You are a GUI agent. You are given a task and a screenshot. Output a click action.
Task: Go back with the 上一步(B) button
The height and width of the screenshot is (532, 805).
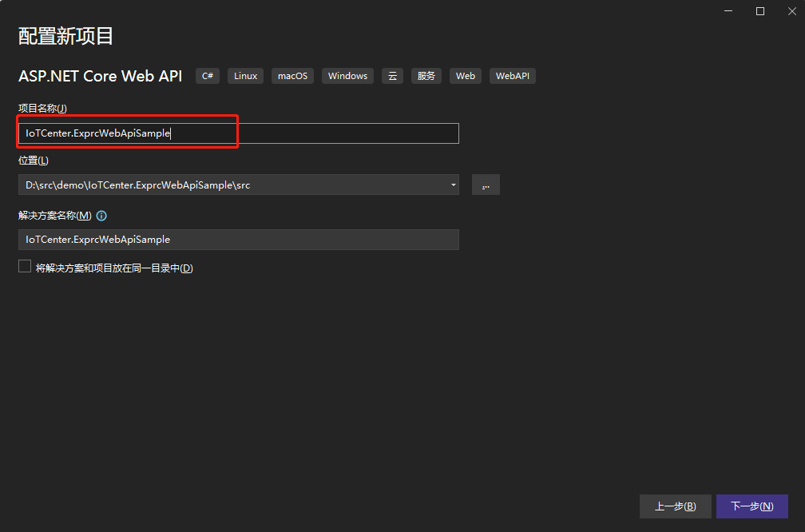pyautogui.click(x=675, y=506)
